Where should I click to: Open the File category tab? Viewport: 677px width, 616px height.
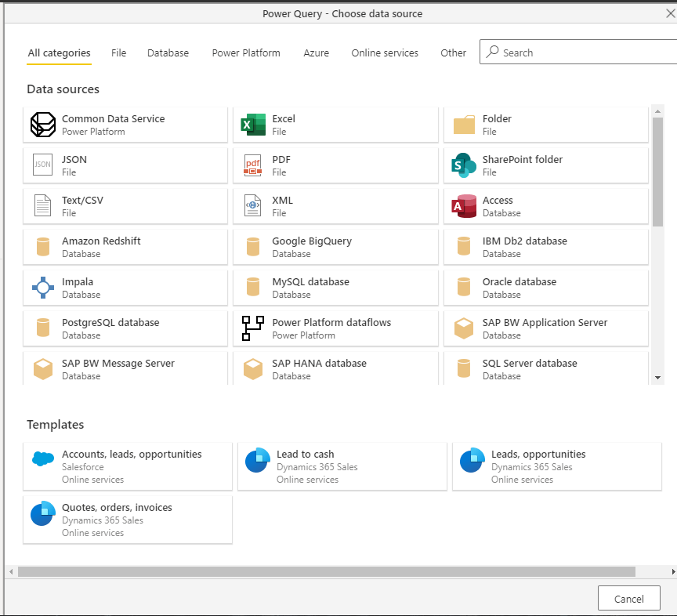point(119,53)
